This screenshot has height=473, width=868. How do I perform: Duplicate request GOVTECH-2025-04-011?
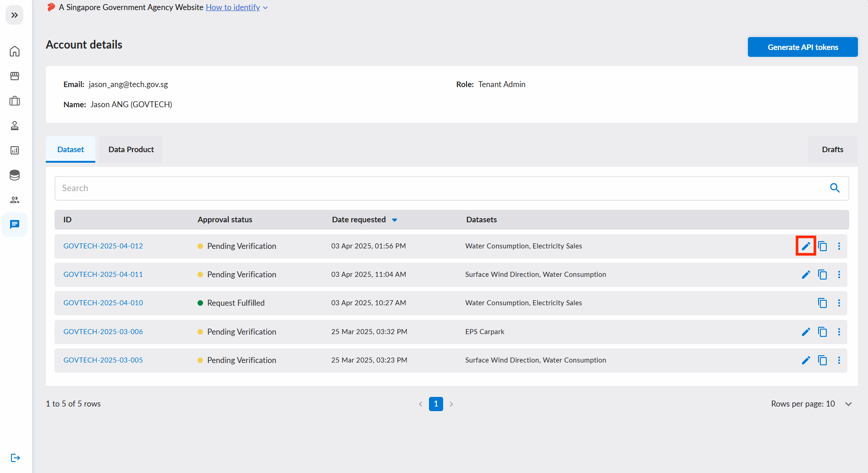tap(823, 275)
